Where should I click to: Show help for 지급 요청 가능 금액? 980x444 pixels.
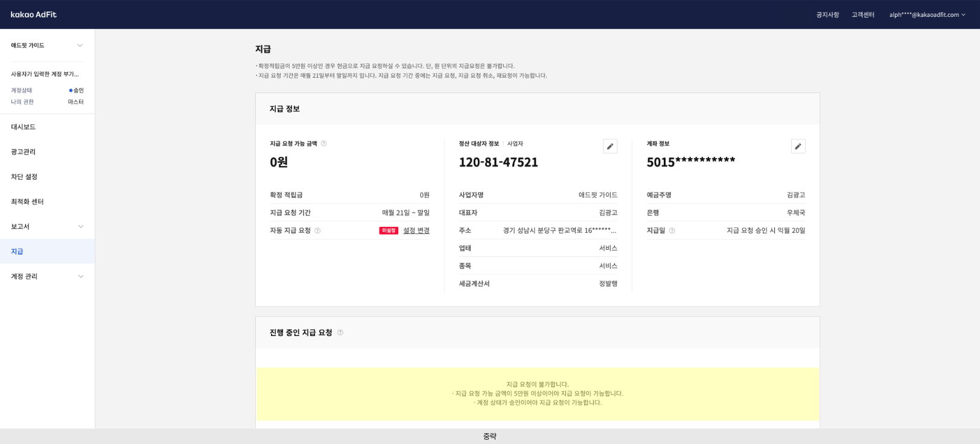323,144
